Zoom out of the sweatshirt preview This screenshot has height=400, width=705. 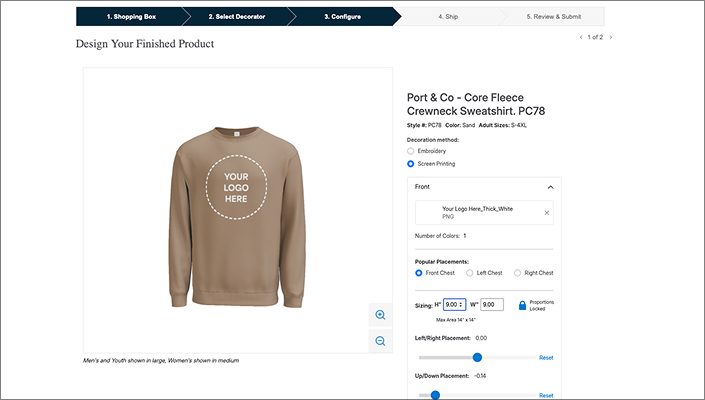(380, 341)
